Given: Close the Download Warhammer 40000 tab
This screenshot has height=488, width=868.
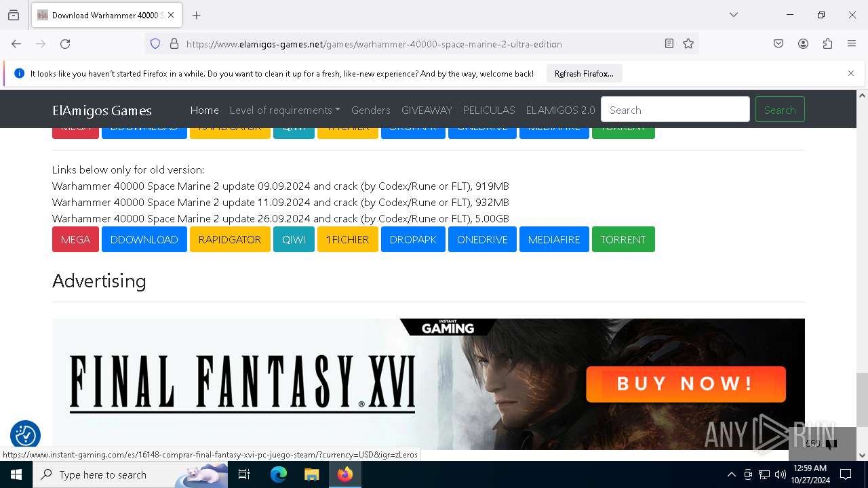Looking at the screenshot, I should click(171, 15).
